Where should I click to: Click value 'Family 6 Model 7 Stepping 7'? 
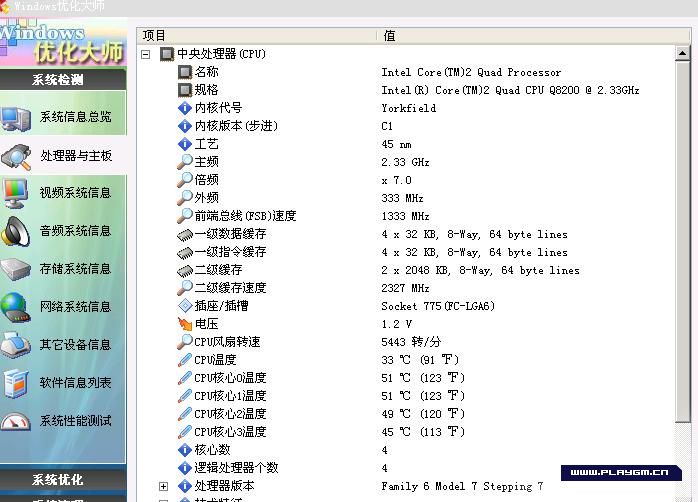[x=462, y=486]
